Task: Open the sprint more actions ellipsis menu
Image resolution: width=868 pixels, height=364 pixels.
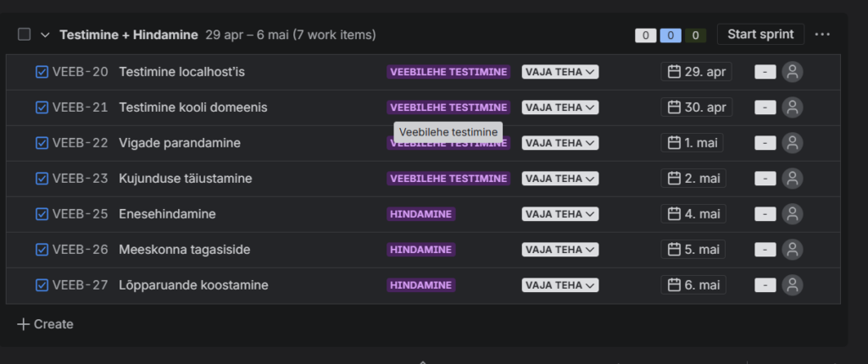Action: coord(822,35)
